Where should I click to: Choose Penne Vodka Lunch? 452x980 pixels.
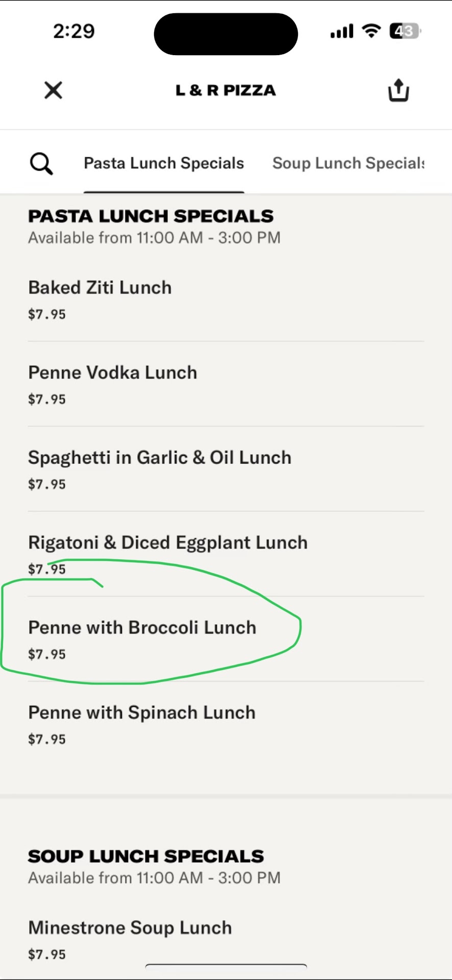coord(113,373)
